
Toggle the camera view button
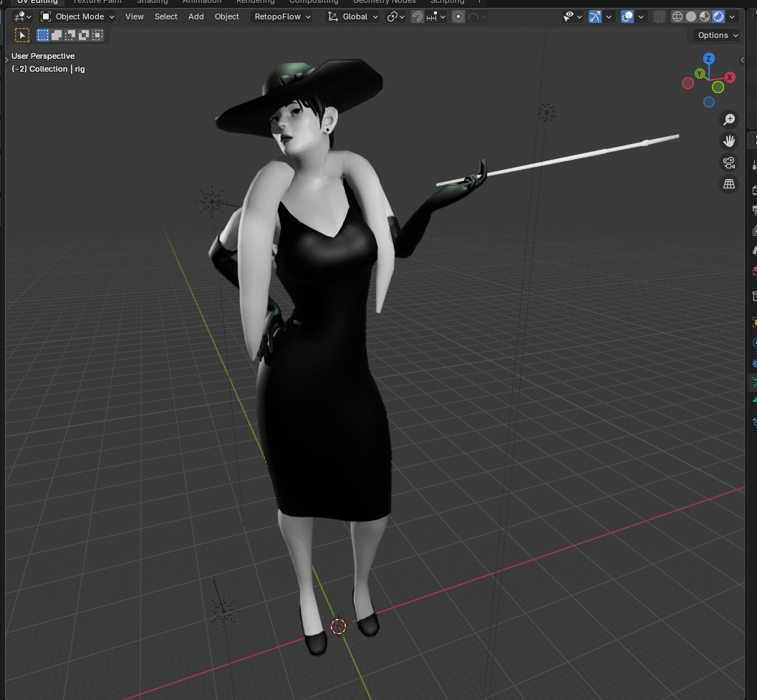[x=728, y=163]
